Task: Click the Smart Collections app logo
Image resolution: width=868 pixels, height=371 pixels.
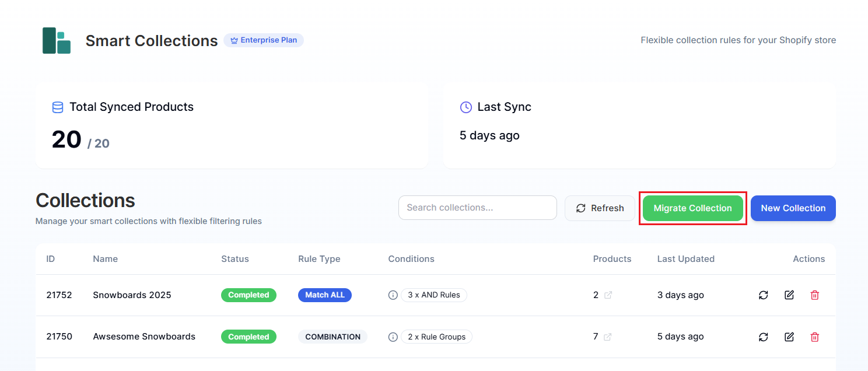Action: click(57, 41)
